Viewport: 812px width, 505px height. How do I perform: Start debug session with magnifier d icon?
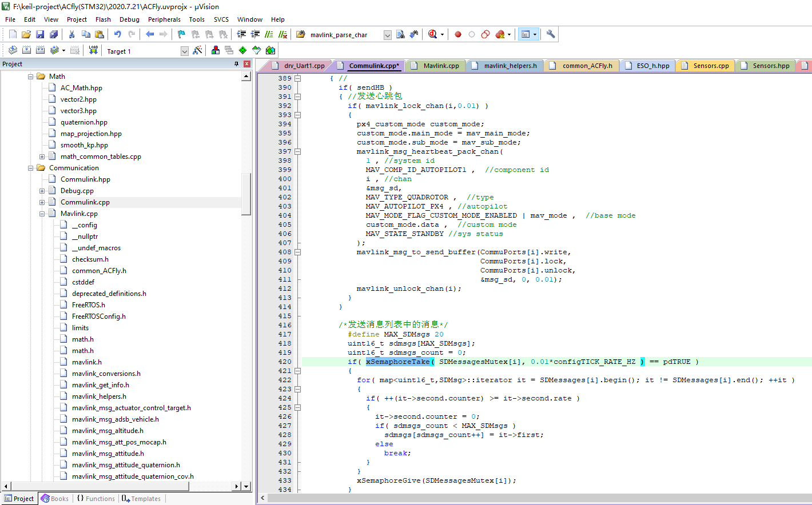433,34
